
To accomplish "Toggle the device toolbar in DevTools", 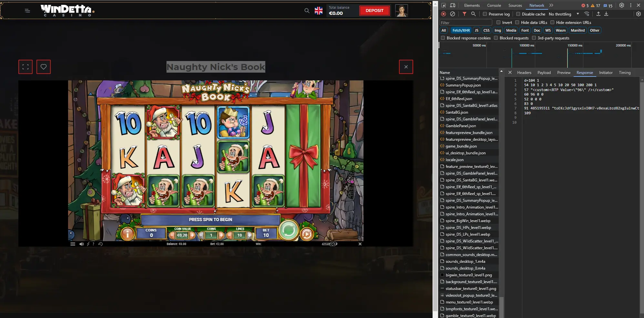I will tap(453, 5).
